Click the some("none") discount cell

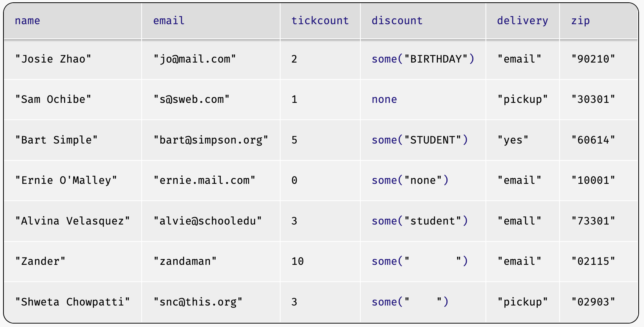410,180
